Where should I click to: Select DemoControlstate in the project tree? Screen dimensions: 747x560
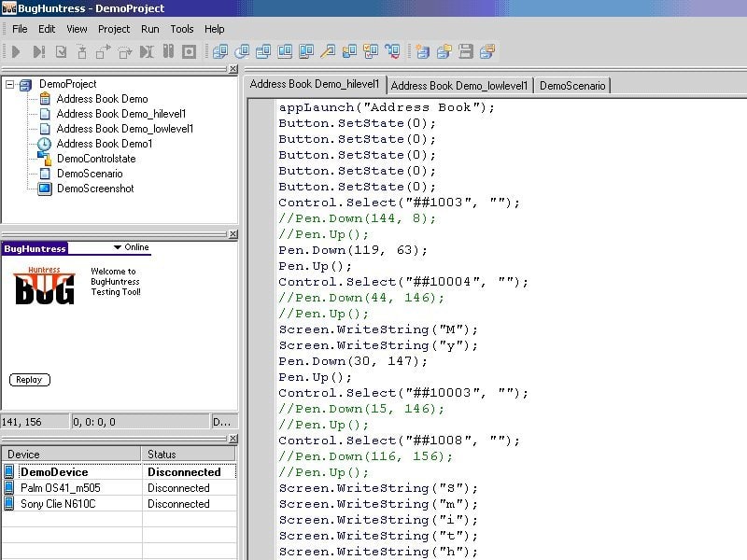coord(96,159)
